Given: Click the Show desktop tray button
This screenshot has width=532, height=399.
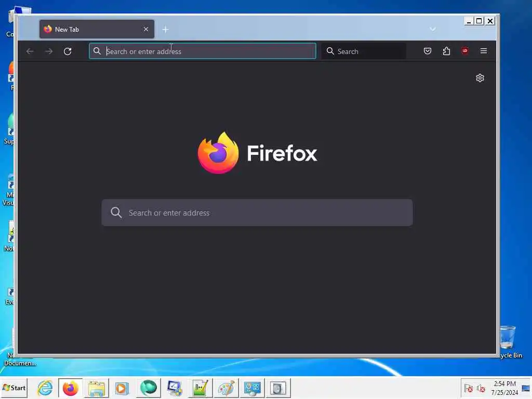Looking at the screenshot, I should coord(526,388).
